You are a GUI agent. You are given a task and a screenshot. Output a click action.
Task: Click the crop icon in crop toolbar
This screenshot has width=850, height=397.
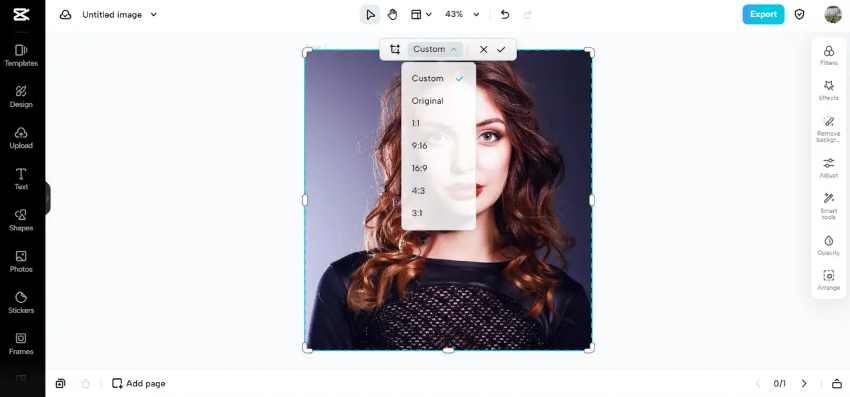395,49
